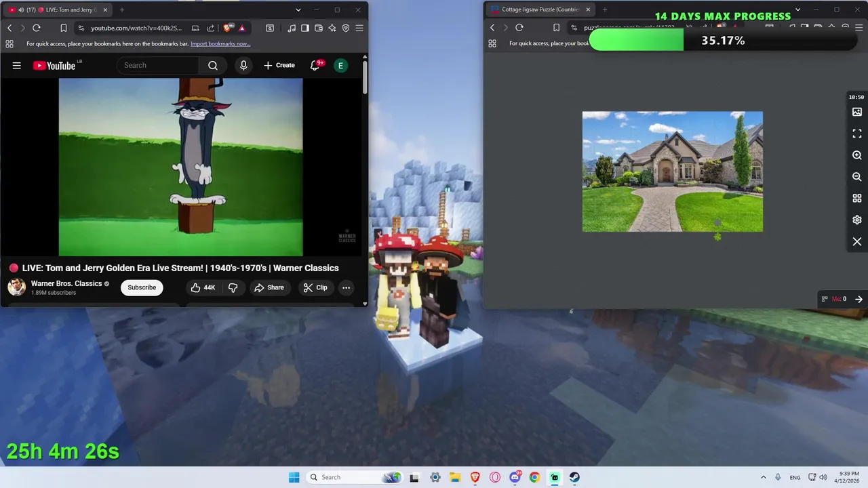
Task: Close the puzzle sidebar with the X icon
Action: [x=857, y=241]
